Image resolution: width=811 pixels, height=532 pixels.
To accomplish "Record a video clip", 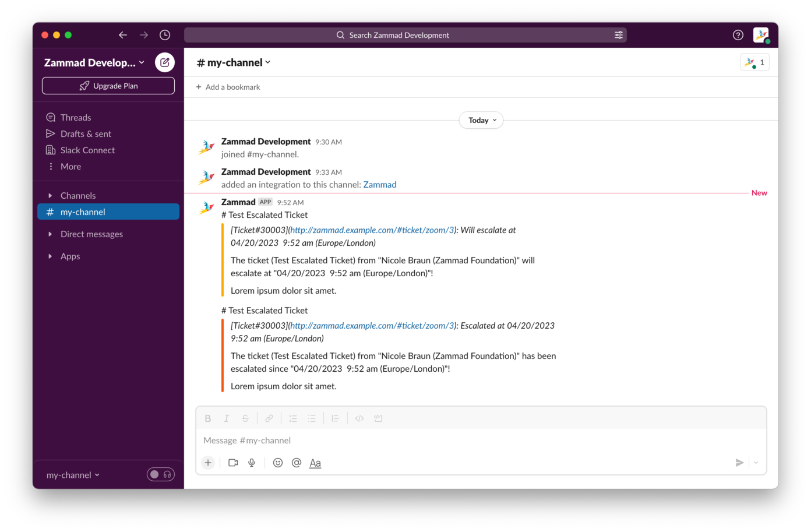I will (233, 463).
